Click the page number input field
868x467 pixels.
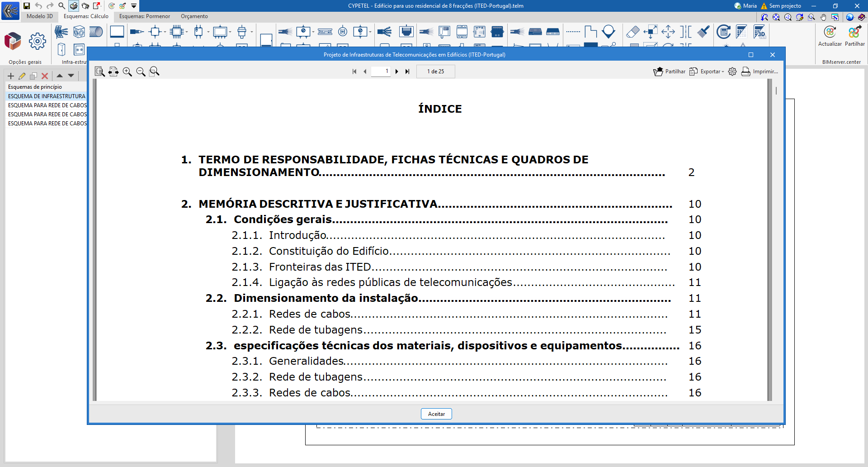[381, 71]
